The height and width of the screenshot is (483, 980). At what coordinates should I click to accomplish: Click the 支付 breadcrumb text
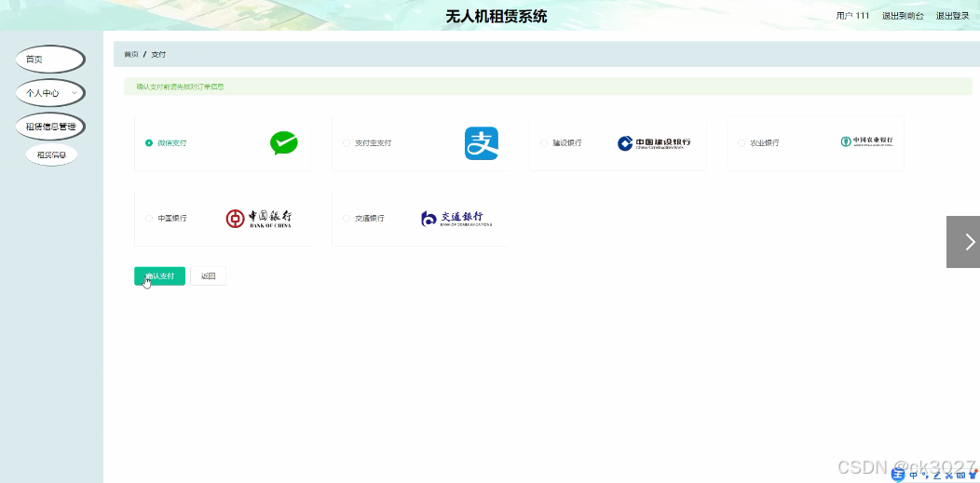pyautogui.click(x=158, y=54)
